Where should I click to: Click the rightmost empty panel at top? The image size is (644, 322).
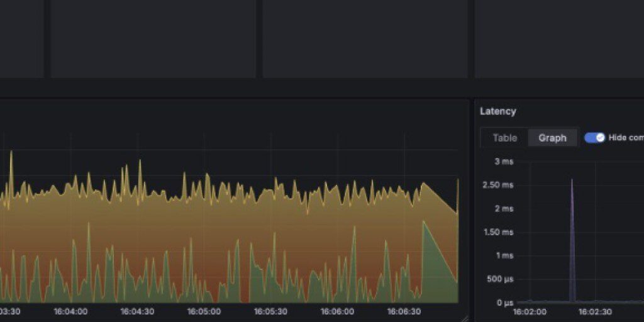(x=559, y=38)
